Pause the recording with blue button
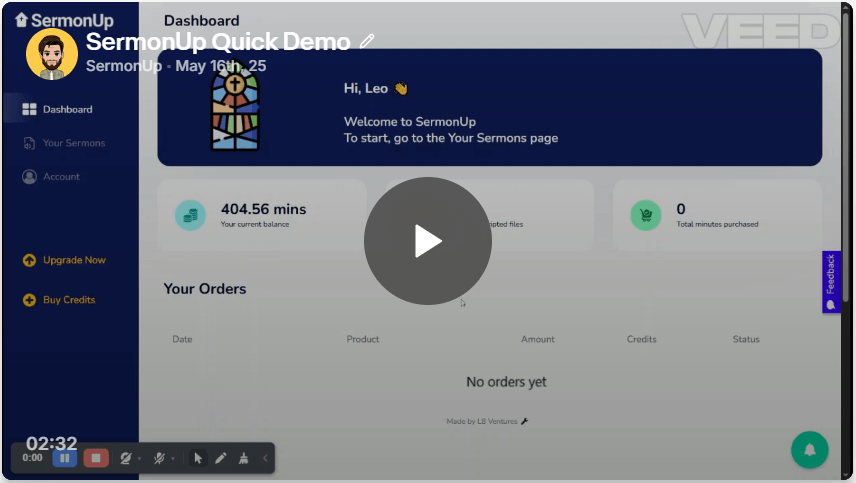This screenshot has height=483, width=856. coord(64,458)
